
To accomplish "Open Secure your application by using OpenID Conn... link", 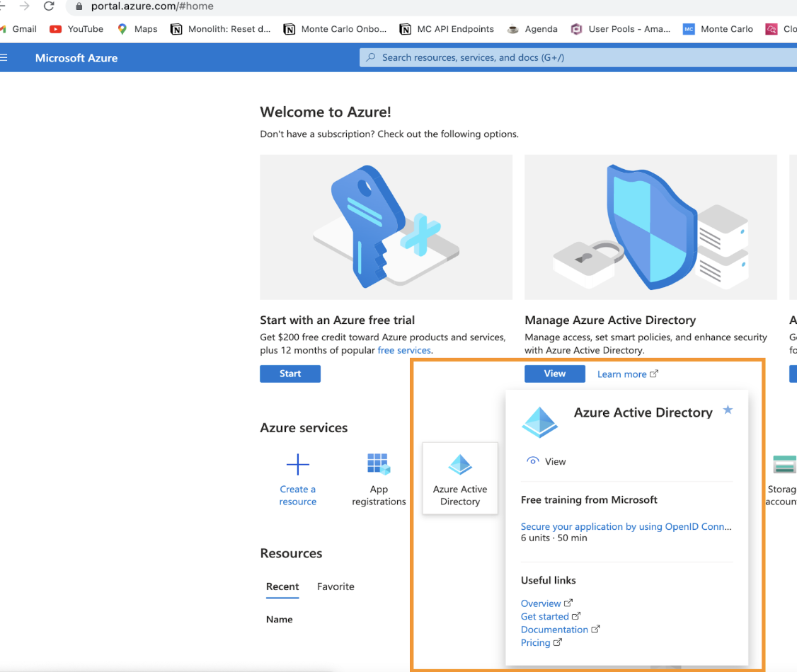I will (x=626, y=526).
